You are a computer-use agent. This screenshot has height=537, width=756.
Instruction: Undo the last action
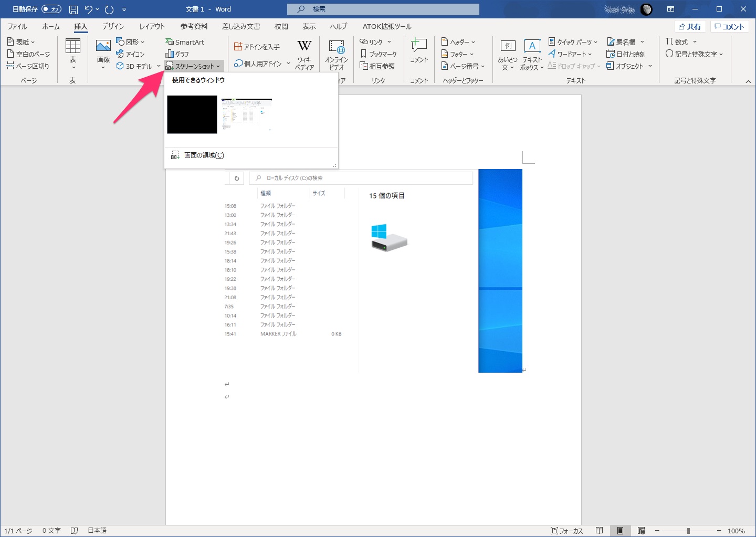coord(89,9)
